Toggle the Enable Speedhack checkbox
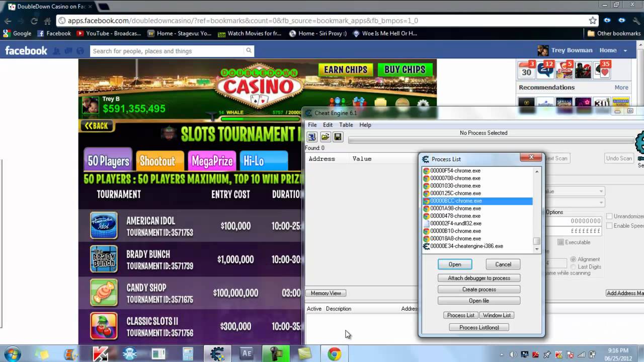 609,226
